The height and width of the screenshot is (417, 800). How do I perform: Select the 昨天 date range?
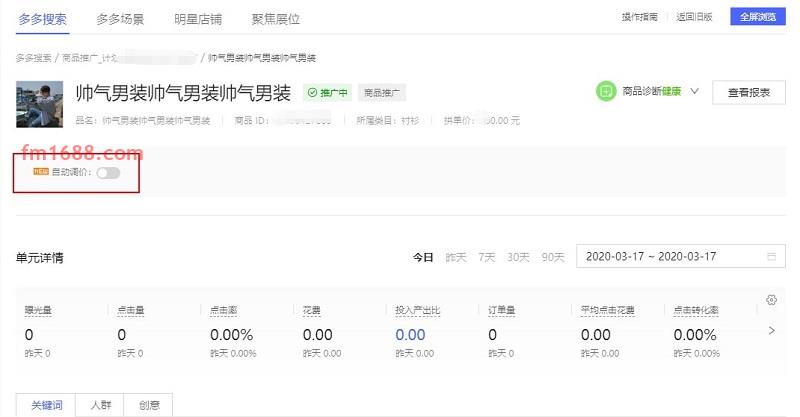pyautogui.click(x=456, y=257)
